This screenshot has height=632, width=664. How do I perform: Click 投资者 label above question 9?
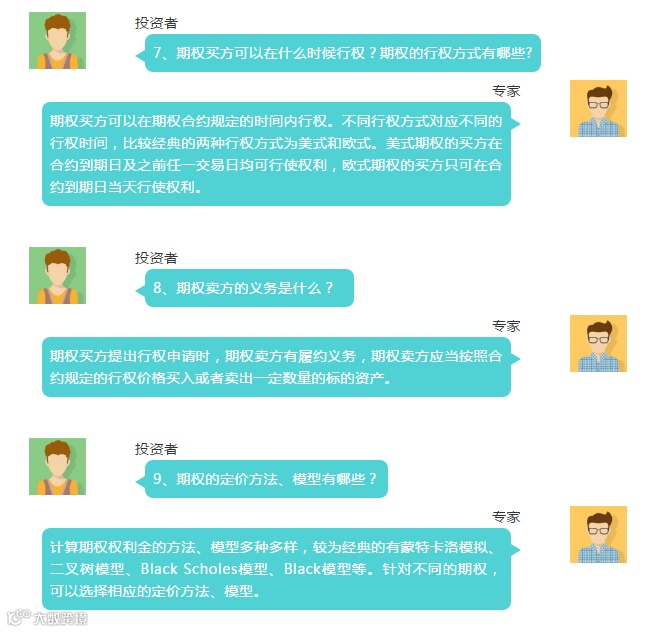click(156, 449)
